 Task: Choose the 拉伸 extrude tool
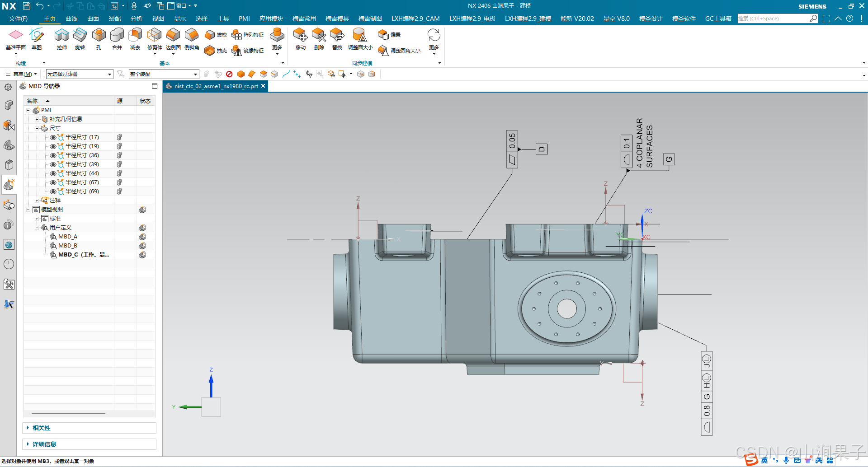(x=62, y=39)
